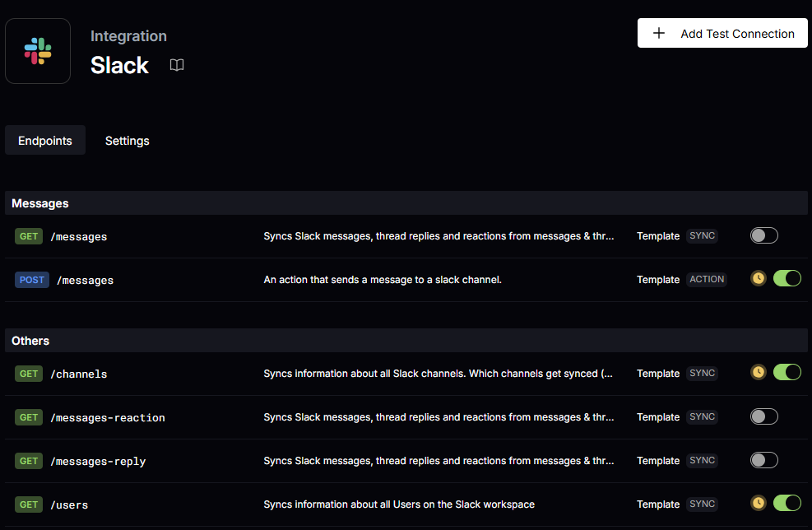Enable the GET /messages sync toggle
This screenshot has height=530, width=812.
pyautogui.click(x=763, y=236)
